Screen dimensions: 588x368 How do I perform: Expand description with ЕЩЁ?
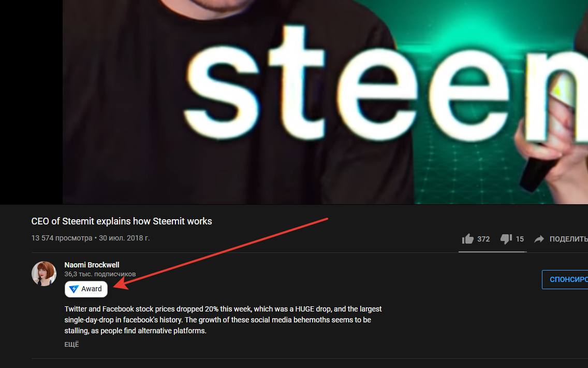click(71, 344)
